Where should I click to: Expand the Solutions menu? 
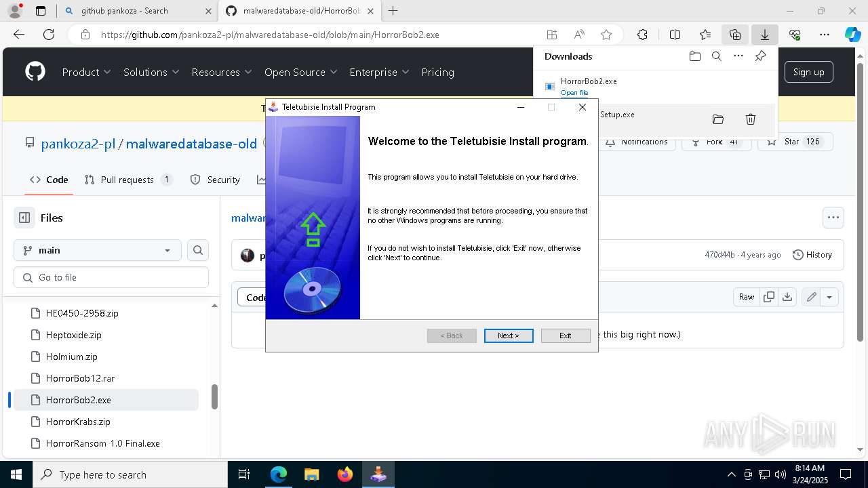(151, 72)
